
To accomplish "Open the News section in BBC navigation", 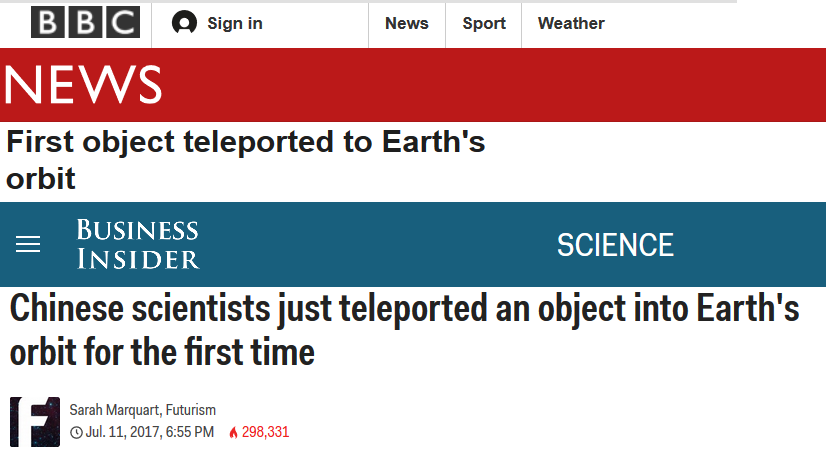I will (x=406, y=23).
